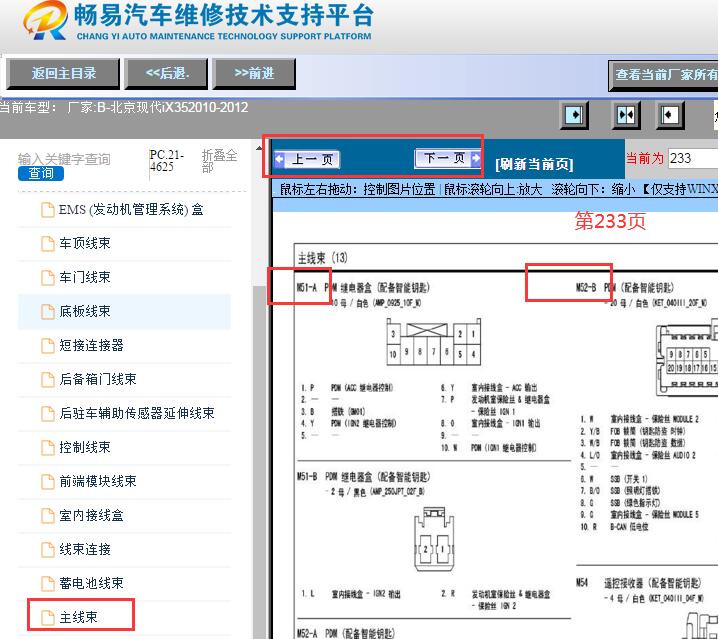Click document icon beside 前端模块线束

click(x=48, y=482)
